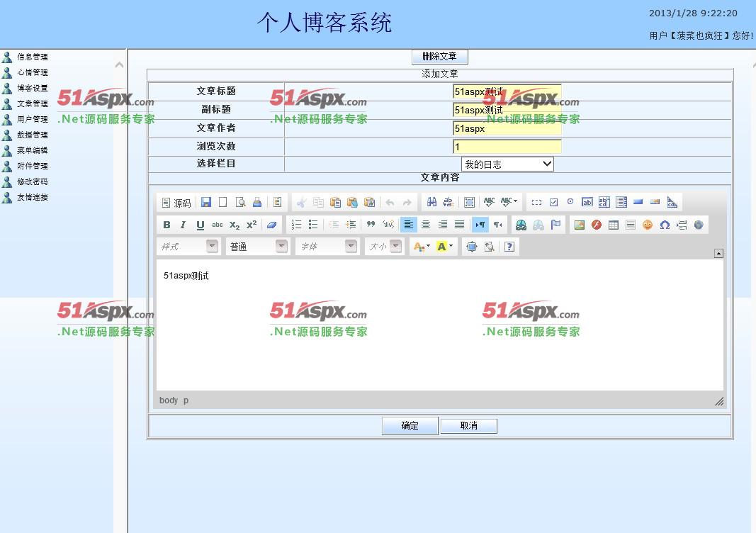Choose Paste as plain text icon
The image size is (756, 533).
pyautogui.click(x=352, y=202)
